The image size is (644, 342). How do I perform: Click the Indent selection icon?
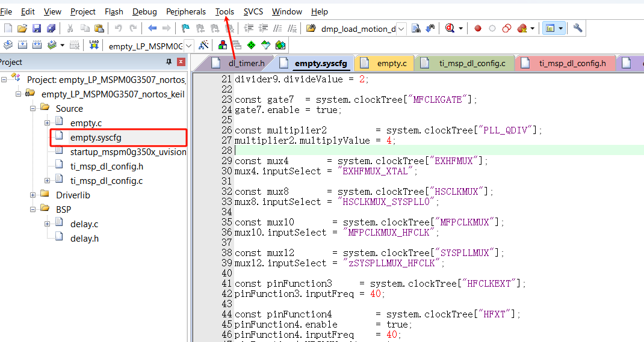pyautogui.click(x=249, y=28)
